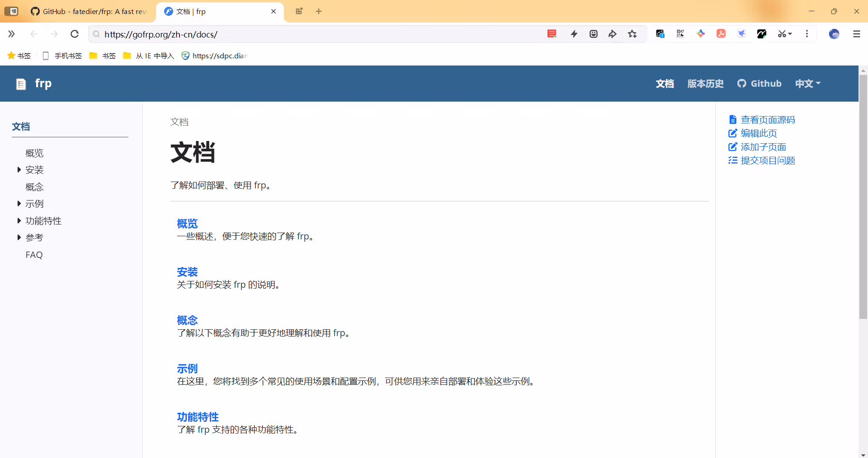Click the vertical page scrollbar thumb

[x=863, y=196]
